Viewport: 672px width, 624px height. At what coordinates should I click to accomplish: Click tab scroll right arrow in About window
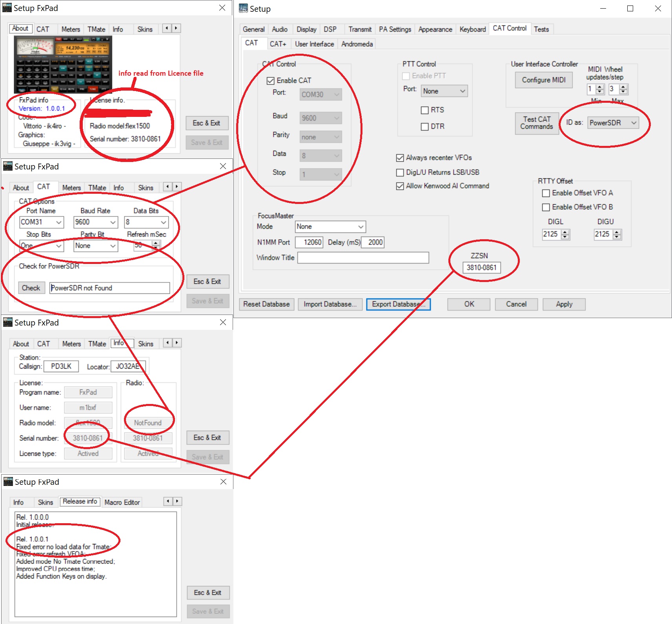(x=176, y=28)
